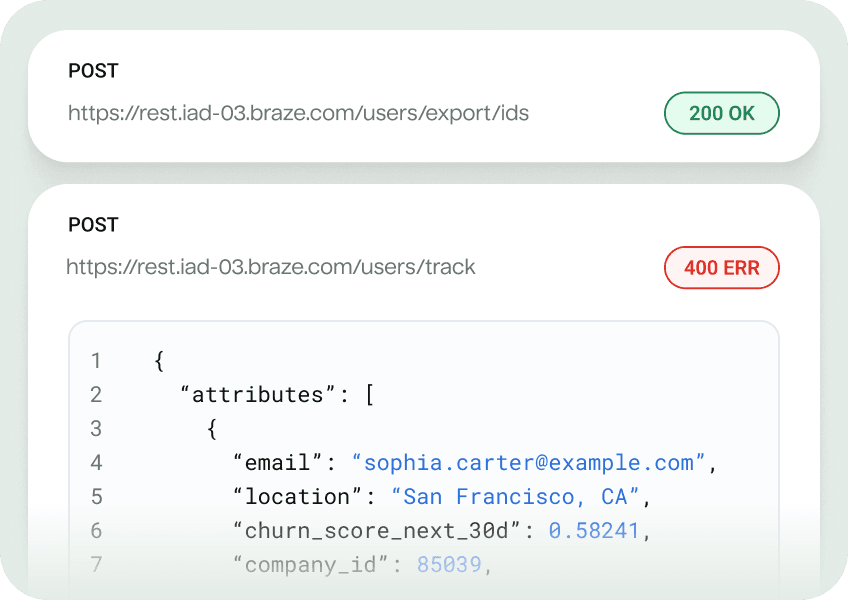Click the 200 OK status badge
848x600 pixels.
tap(721, 113)
